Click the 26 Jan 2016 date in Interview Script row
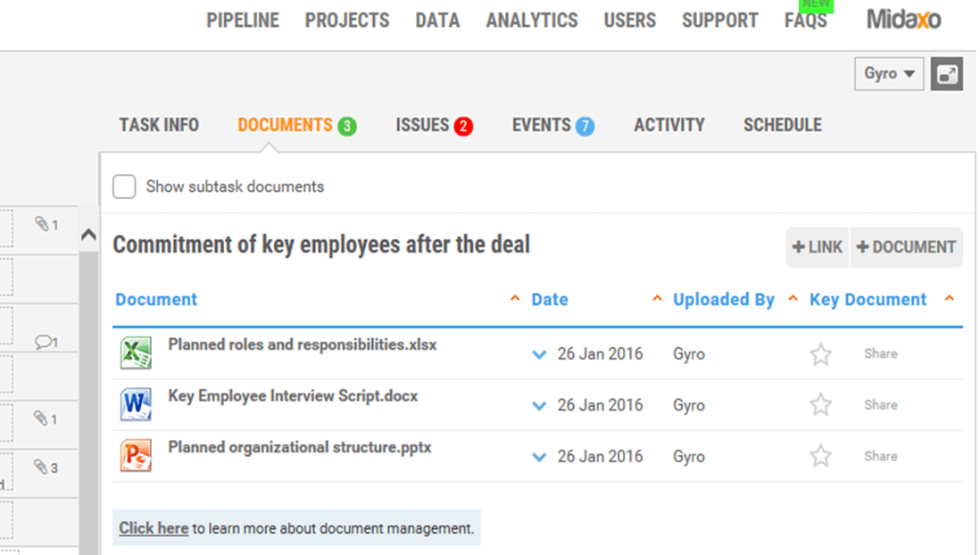Image resolution: width=980 pixels, height=555 pixels. (600, 405)
